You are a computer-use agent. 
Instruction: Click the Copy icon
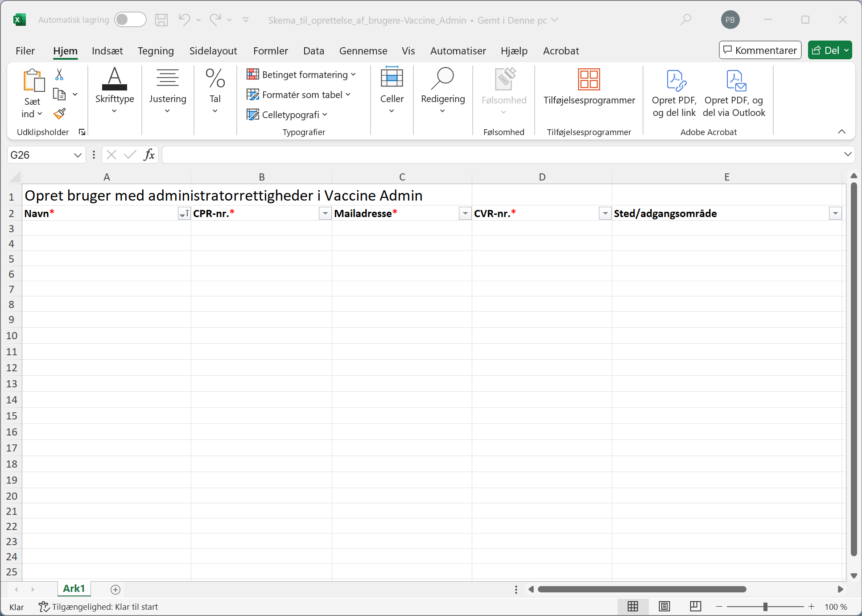(59, 94)
